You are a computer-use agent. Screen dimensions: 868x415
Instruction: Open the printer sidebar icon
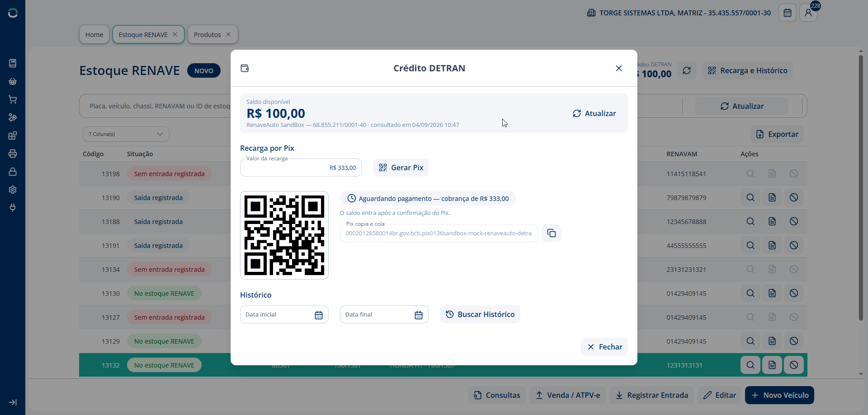point(13,154)
